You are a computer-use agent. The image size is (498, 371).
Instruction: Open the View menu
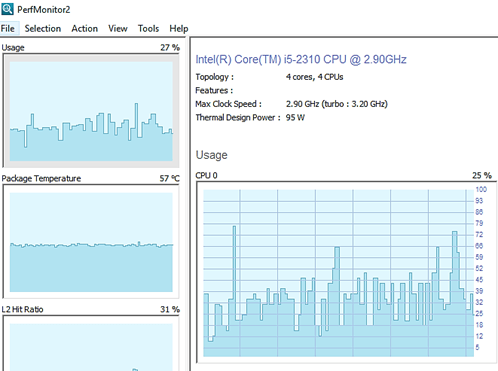click(118, 29)
